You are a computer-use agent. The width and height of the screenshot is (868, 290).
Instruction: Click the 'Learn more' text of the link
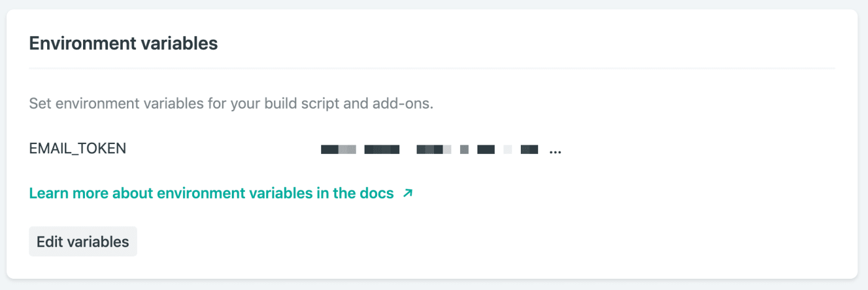point(59,193)
